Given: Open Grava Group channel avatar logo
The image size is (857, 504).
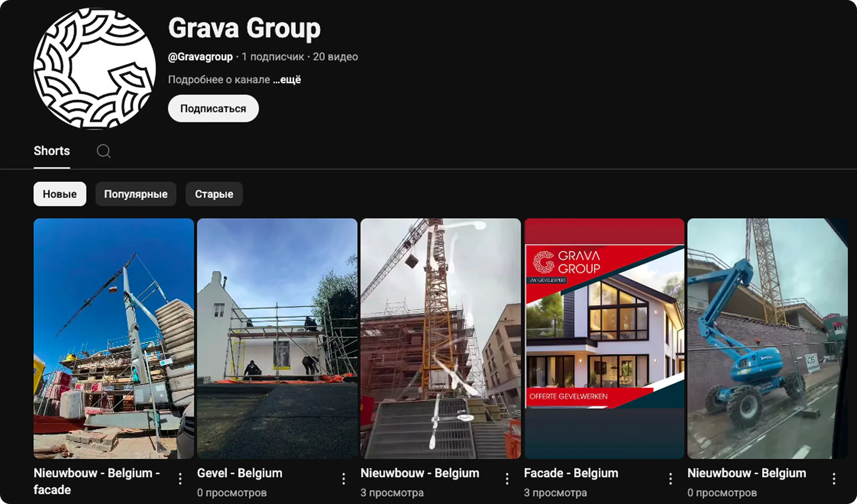Looking at the screenshot, I should pyautogui.click(x=94, y=69).
